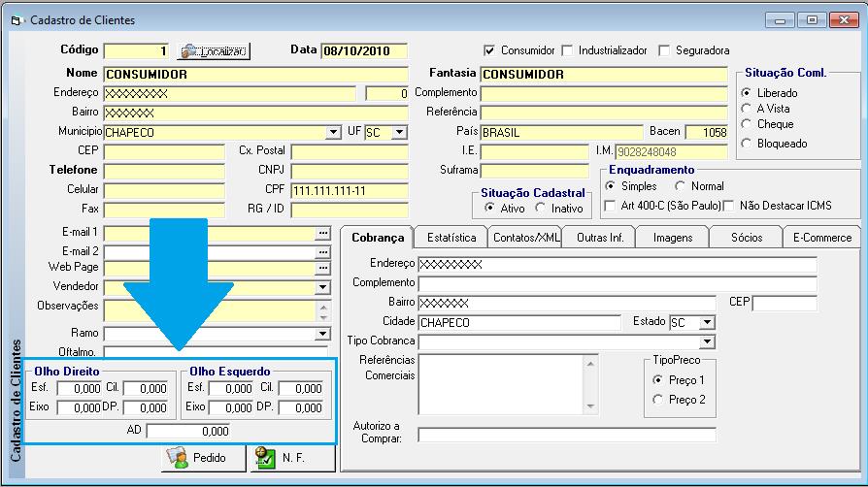Viewport: 868px width, 487px height.
Task: Click the Complemento field in Cobrança
Action: click(618, 284)
